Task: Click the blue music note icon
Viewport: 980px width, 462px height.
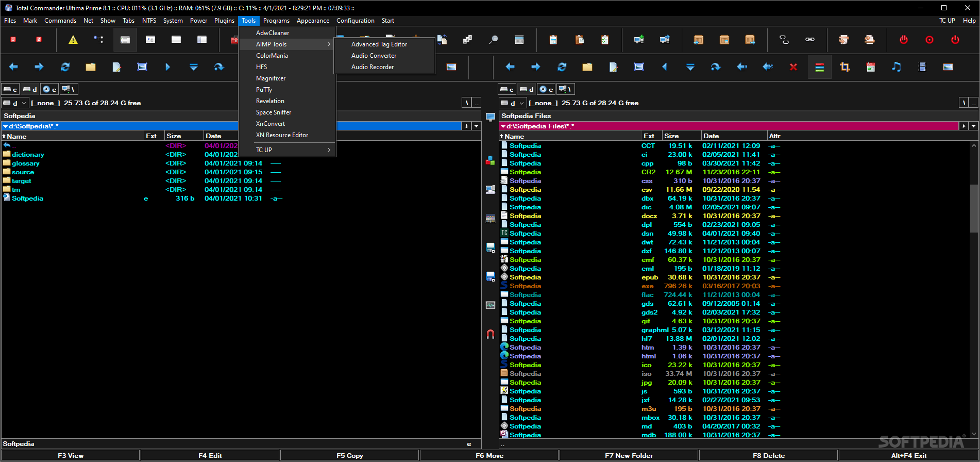Action: (897, 67)
